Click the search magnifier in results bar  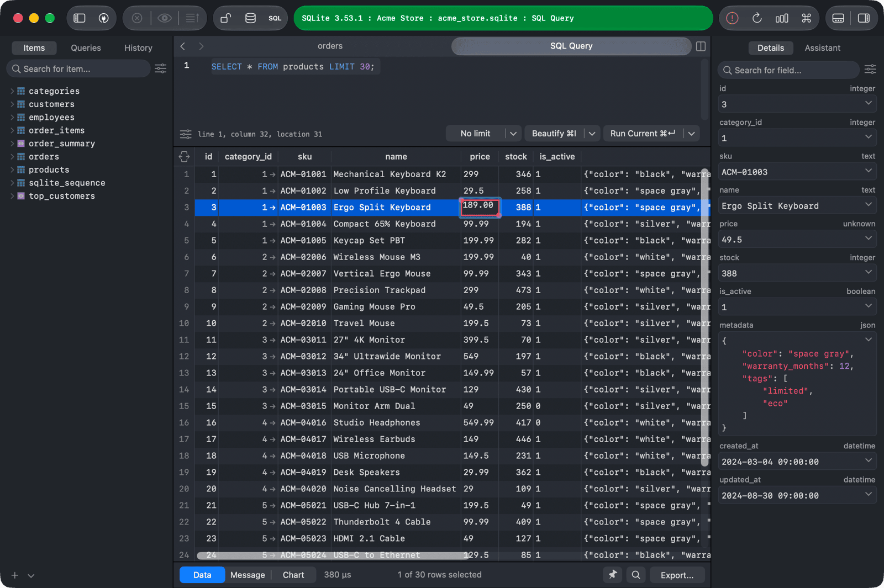pyautogui.click(x=636, y=575)
